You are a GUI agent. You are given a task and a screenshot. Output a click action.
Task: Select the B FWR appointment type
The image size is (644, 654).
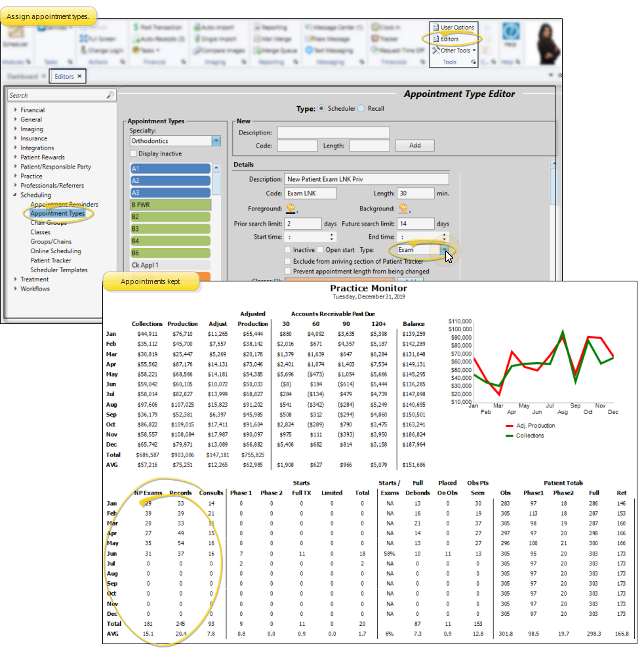171,205
